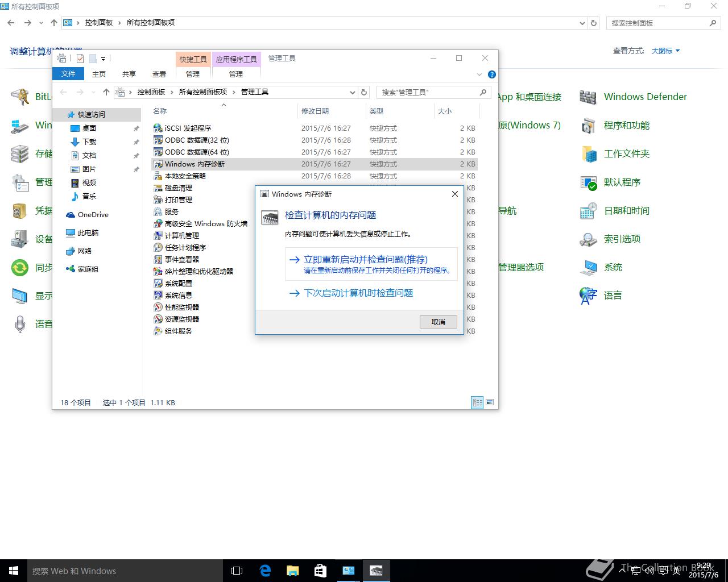Select 家庭组 in navigation pane
Viewport: 728px width, 582px height.
coord(82,269)
